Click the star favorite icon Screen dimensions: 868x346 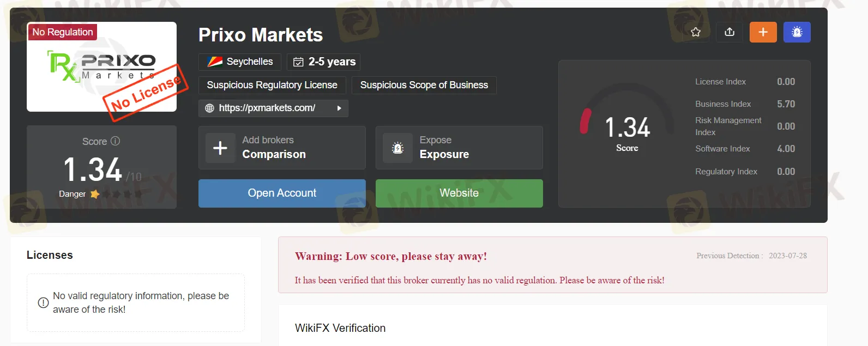[x=696, y=32]
